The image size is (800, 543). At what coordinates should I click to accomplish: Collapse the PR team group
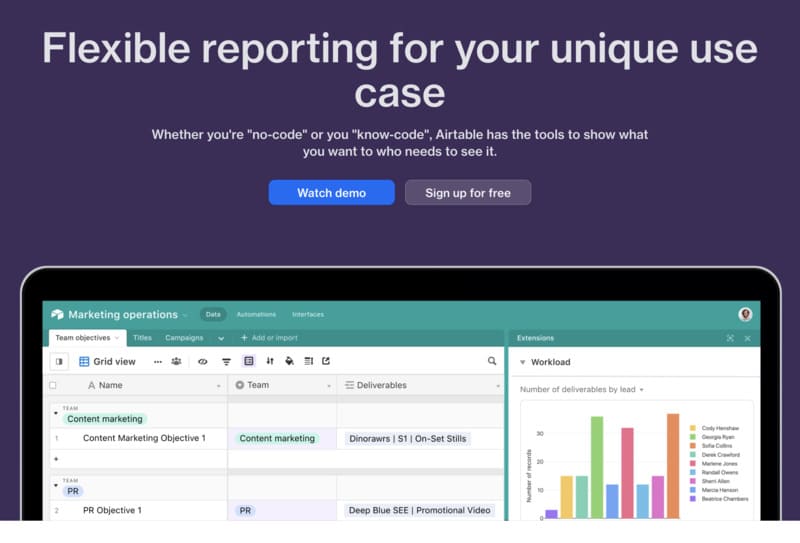pos(56,485)
